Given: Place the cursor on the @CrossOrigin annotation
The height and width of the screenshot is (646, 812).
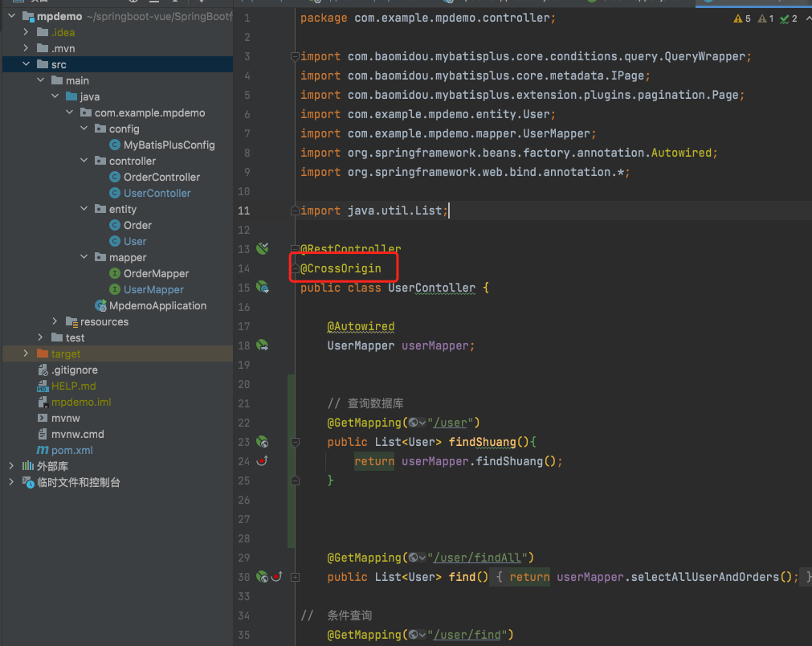Looking at the screenshot, I should [341, 268].
